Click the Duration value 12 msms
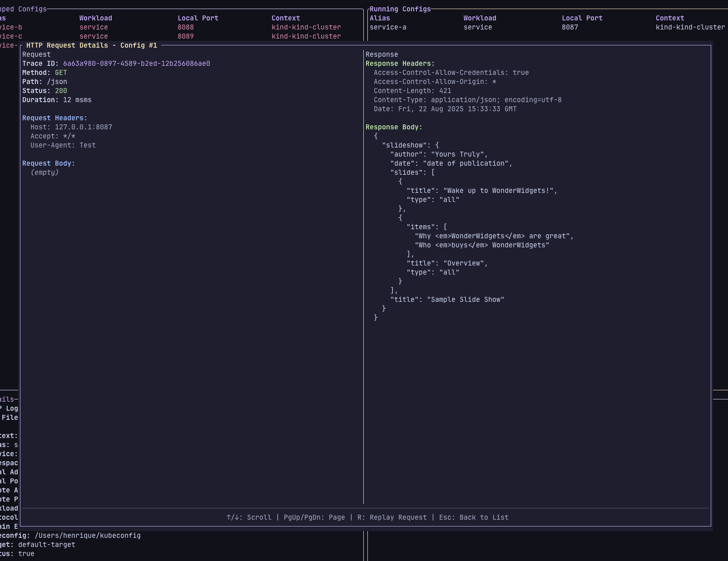 77,100
